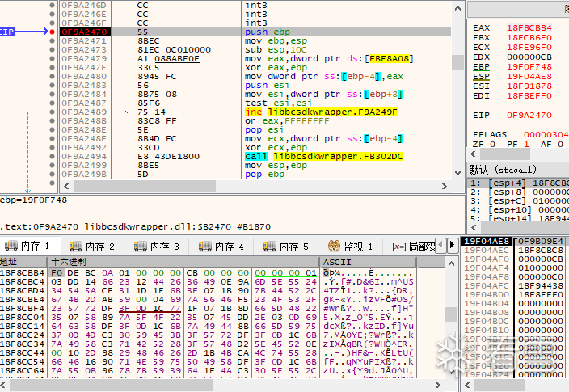This screenshot has height=392, width=569.
Task: Select argument row 3: [esp+C]
Action: point(518,200)
